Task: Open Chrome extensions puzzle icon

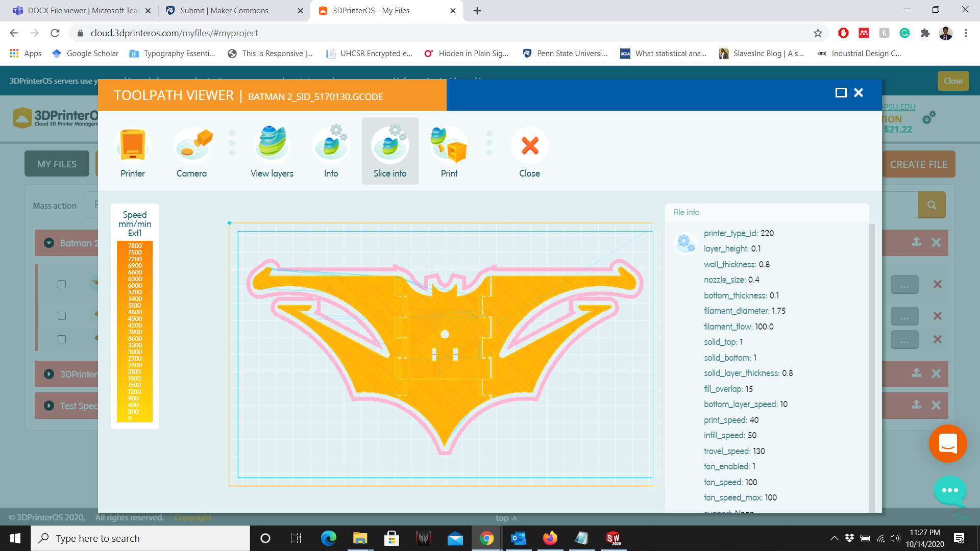Action: click(925, 33)
